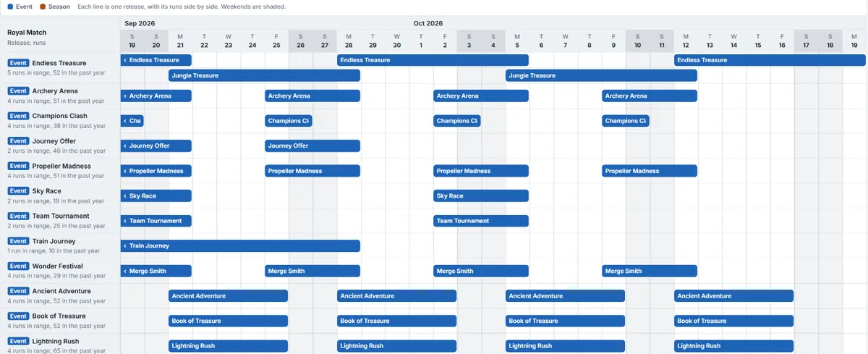This screenshot has height=354, width=868.
Task: Select the Endless Treasure bar starting October 12
Action: 771,60
